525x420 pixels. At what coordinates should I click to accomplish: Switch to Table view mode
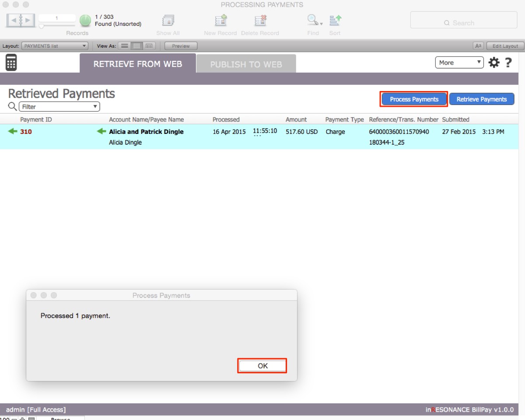[x=149, y=46]
